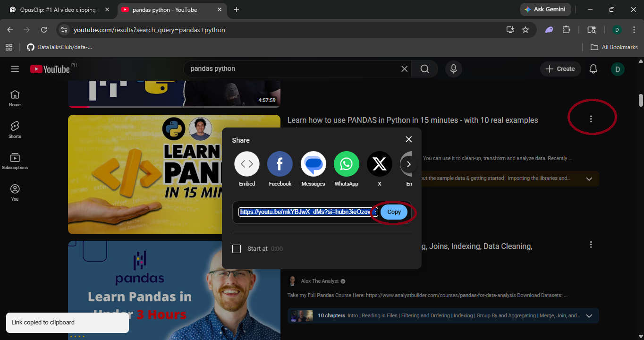
Task: Open YouTube notifications bell
Action: 593,69
